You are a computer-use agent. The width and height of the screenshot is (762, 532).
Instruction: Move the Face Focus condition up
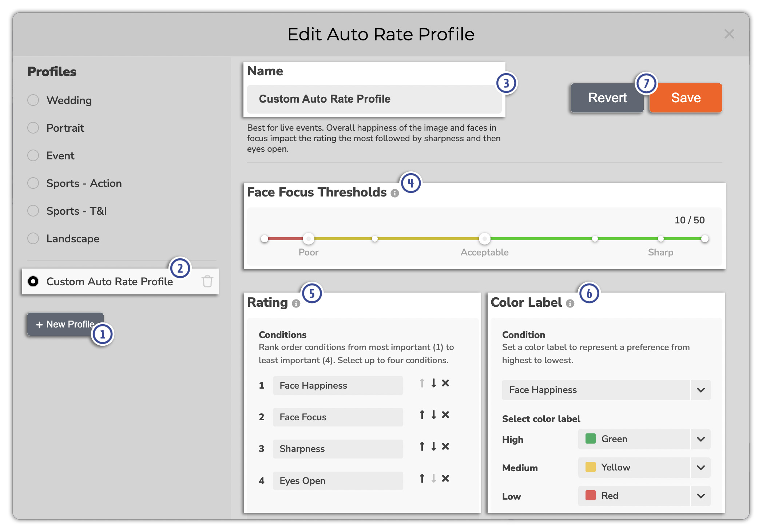click(421, 414)
